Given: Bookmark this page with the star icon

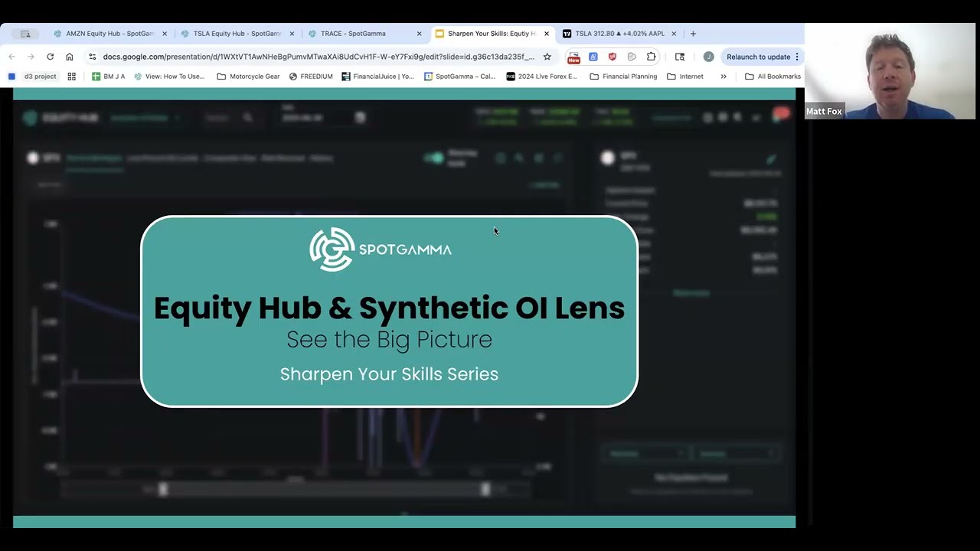Looking at the screenshot, I should point(547,57).
